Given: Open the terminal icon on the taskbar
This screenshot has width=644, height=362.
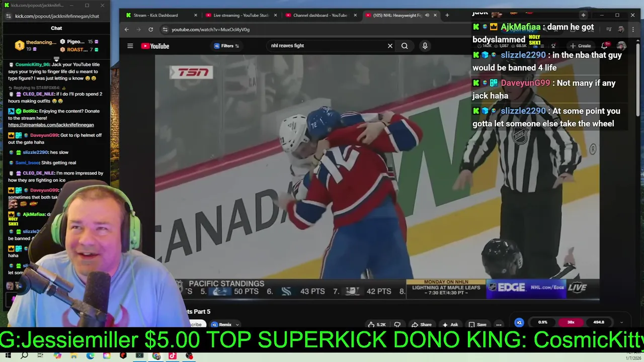Looking at the screenshot, I should pyautogui.click(x=139, y=356).
